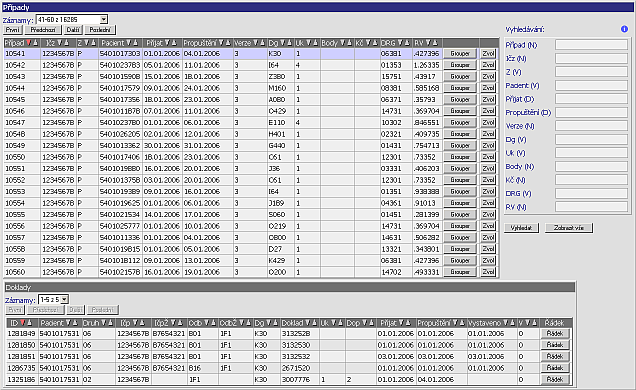Focus the Pacient (V) search field
Screen dimensions: 636x390
[x=591, y=85]
